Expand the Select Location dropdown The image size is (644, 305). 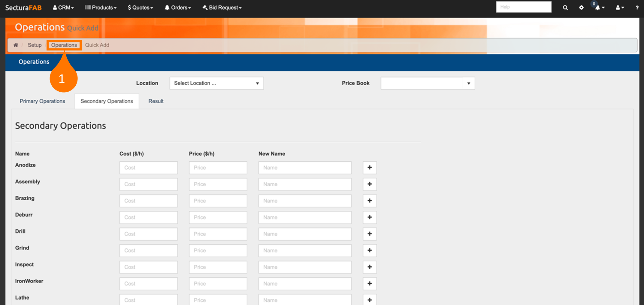point(216,83)
